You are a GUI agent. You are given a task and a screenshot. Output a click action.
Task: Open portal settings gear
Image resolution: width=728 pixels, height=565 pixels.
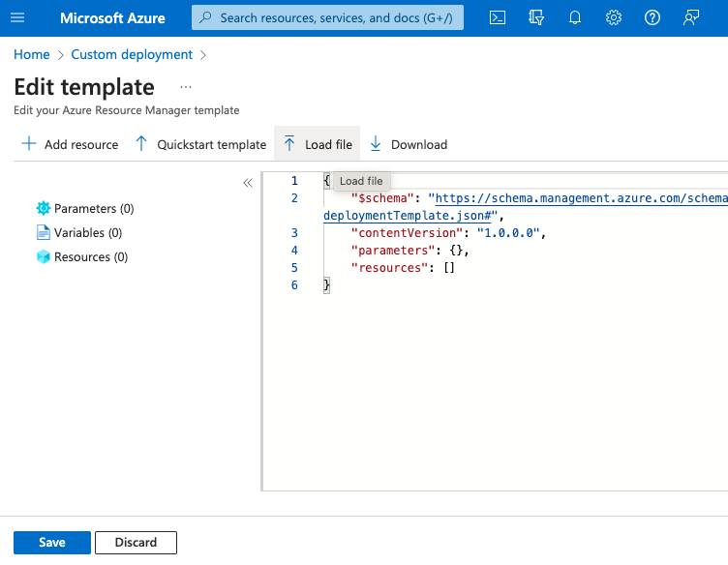[613, 17]
